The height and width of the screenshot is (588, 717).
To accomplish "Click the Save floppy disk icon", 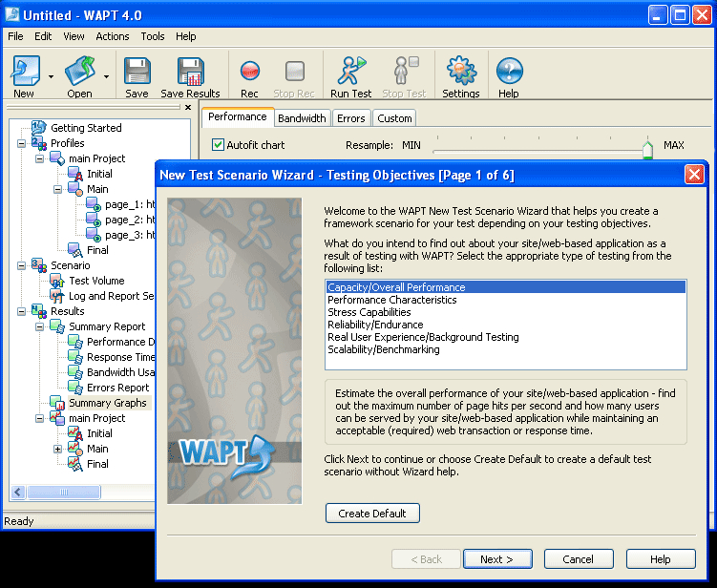I will tap(137, 71).
